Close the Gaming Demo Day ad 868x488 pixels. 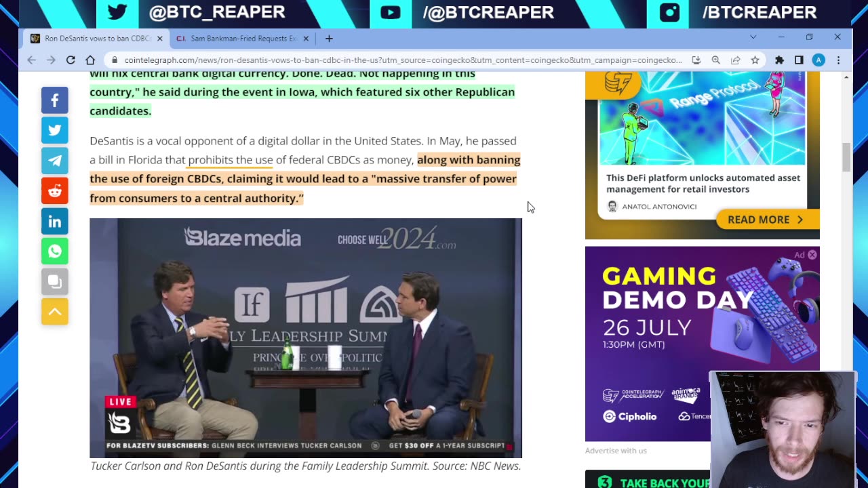[812, 255]
